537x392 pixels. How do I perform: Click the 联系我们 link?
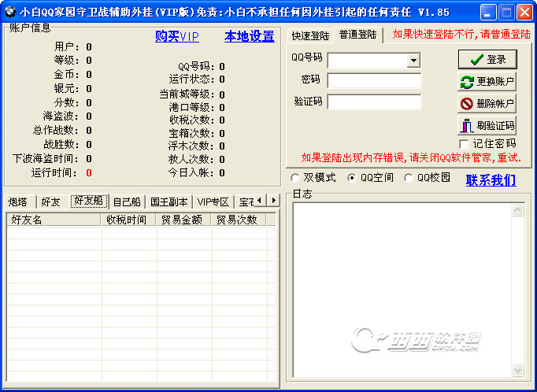tap(491, 179)
